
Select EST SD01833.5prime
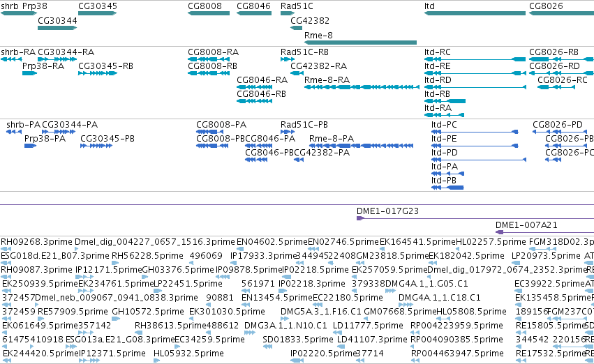coord(267,346)
